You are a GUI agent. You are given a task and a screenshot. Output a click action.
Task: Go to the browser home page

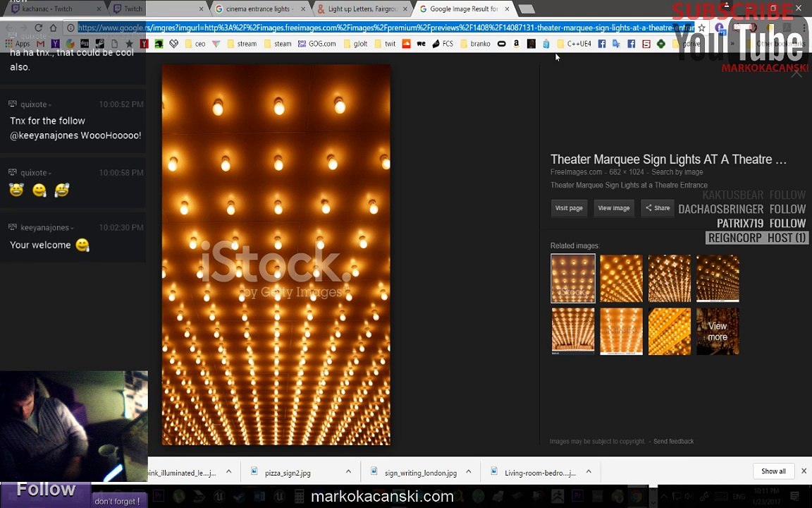click(x=54, y=28)
